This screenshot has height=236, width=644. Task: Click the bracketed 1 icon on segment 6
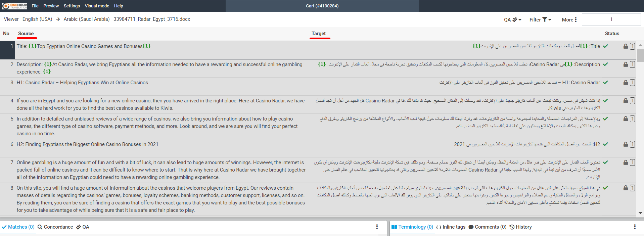click(632, 144)
